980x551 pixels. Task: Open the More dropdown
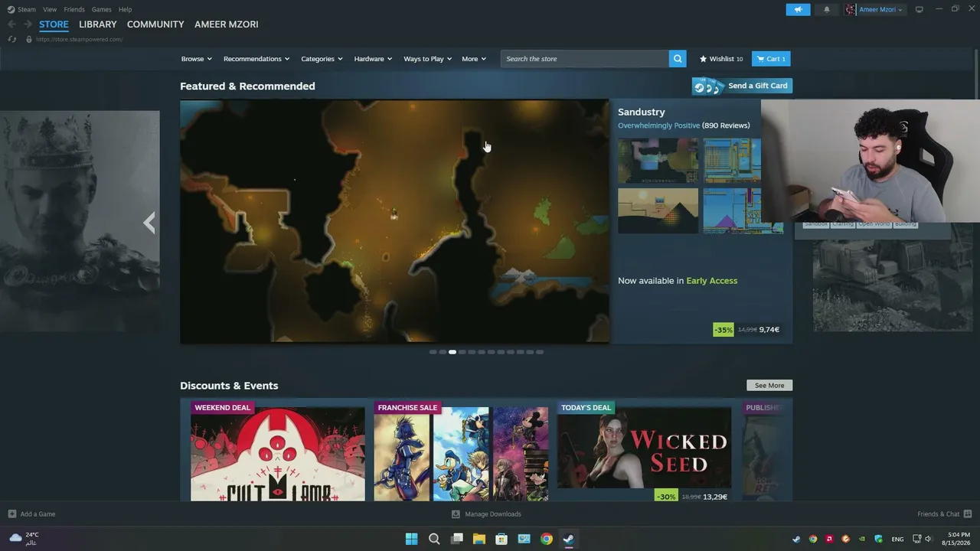(474, 59)
